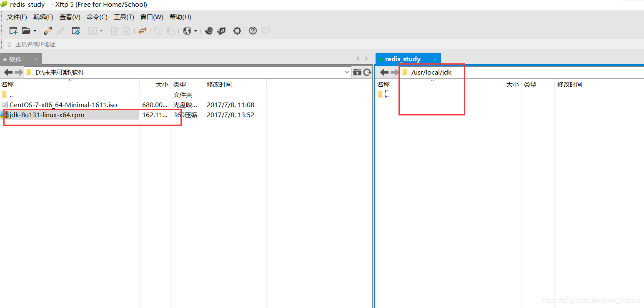This screenshot has width=644, height=308.
Task: Sort local files by 名称 column
Action: tap(70, 84)
